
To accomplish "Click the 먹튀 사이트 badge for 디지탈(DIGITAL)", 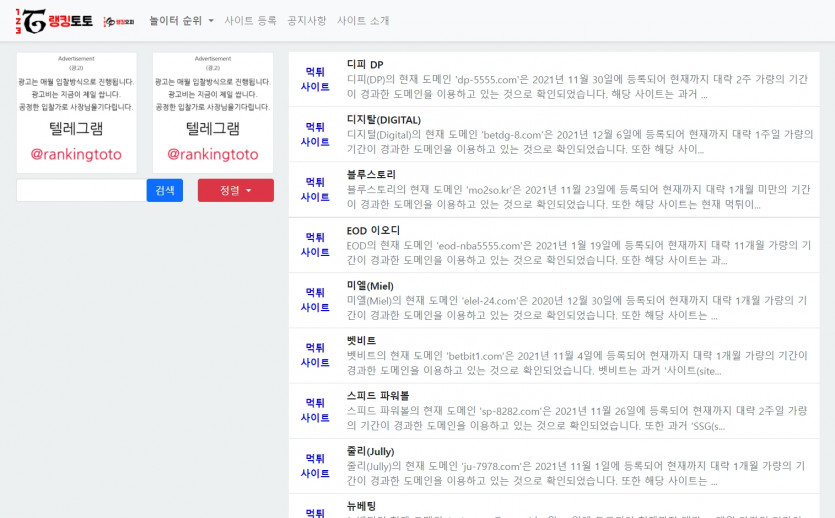I will pos(315,134).
